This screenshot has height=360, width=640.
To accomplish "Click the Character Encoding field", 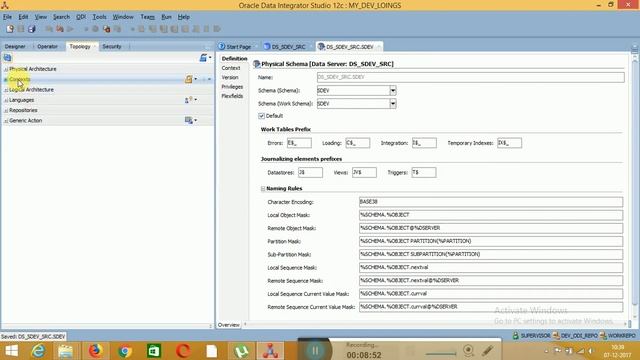I will [x=491, y=202].
